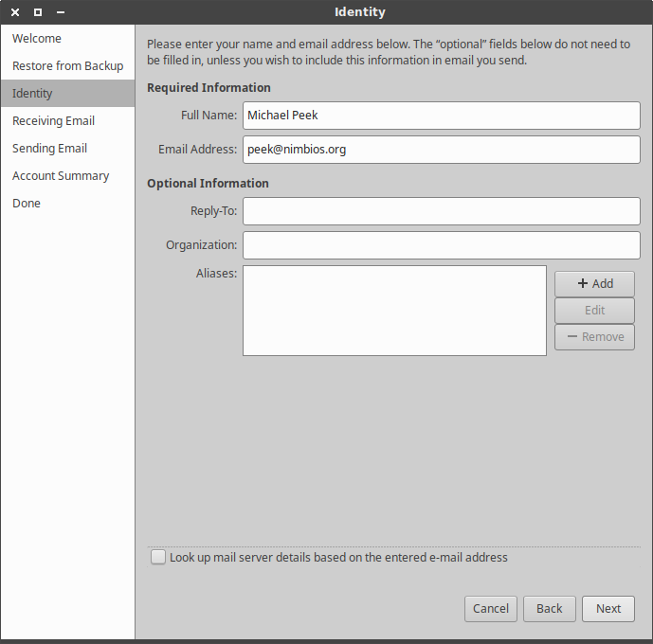Enable mail server details lookup checkbox
This screenshot has height=644, width=653.
coord(158,558)
